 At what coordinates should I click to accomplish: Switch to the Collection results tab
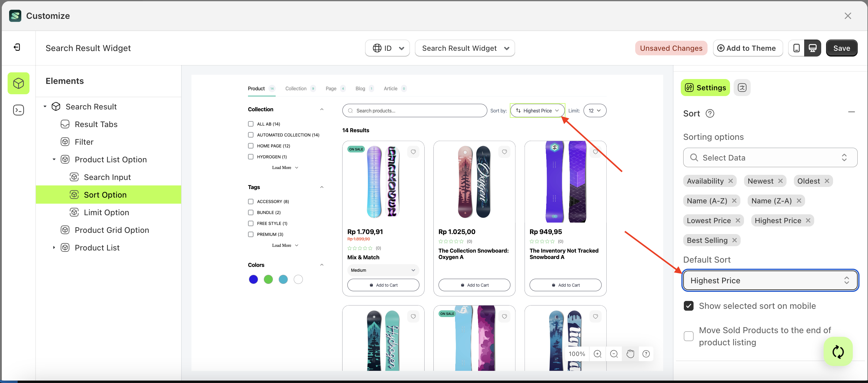click(x=296, y=89)
